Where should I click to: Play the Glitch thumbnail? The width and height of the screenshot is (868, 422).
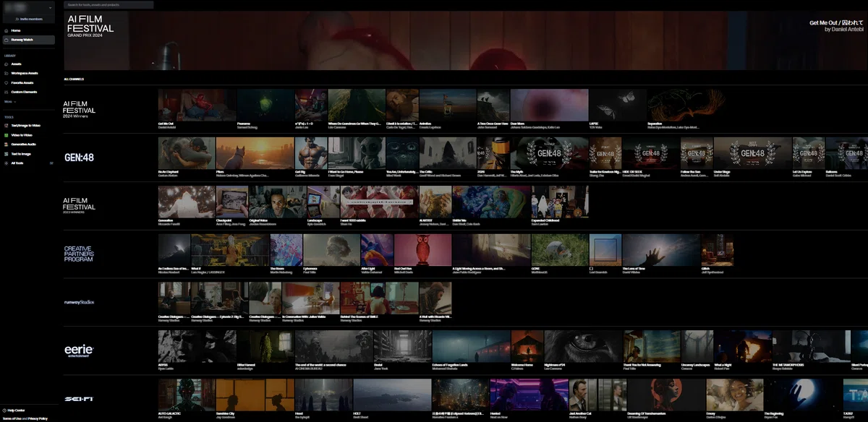click(716, 250)
